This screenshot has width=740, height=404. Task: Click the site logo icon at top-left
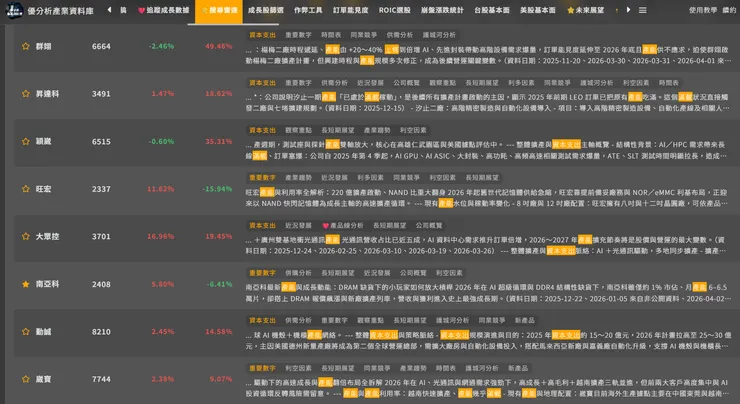(x=14, y=10)
